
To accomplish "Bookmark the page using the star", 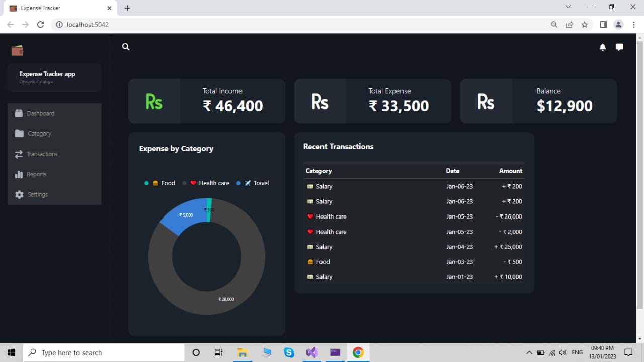I will point(585,24).
